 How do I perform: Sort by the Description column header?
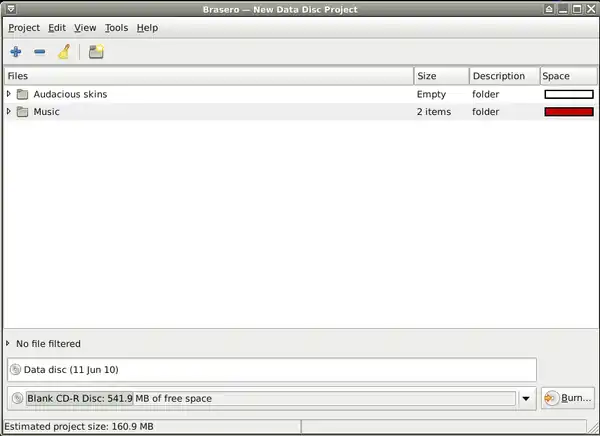click(503, 76)
